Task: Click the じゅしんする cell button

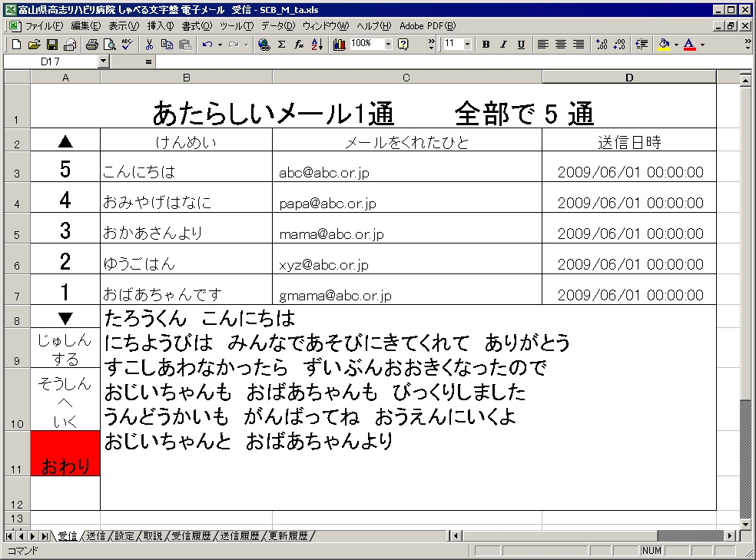Action: [x=65, y=349]
